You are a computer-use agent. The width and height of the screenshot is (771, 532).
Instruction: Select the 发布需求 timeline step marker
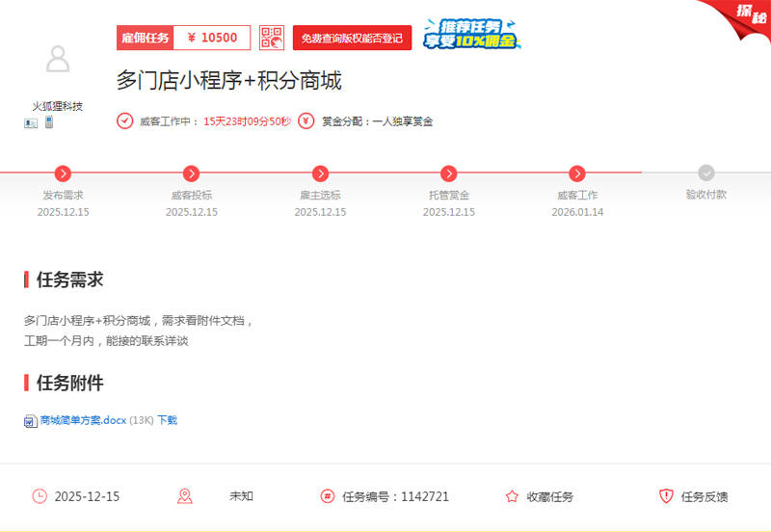coord(64,173)
